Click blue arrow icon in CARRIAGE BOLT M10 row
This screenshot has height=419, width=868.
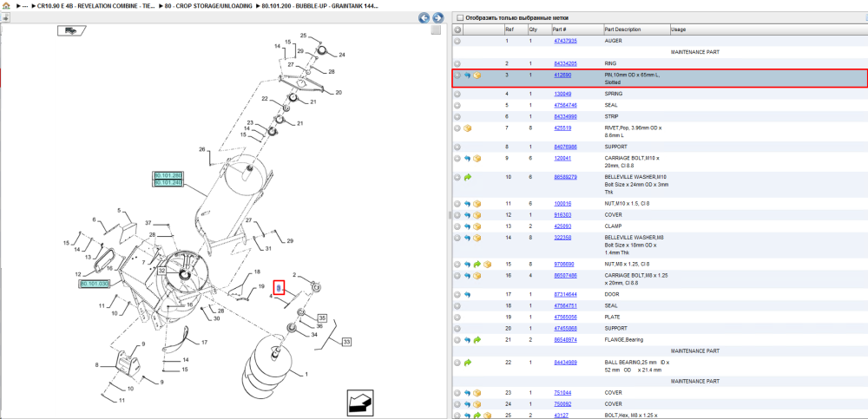point(467,158)
